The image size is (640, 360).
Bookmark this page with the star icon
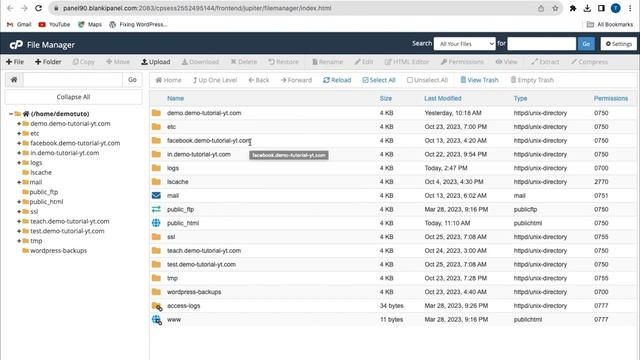point(555,8)
